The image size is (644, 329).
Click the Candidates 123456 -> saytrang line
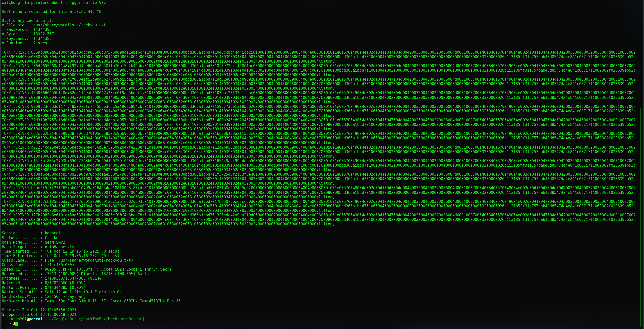coord(44,297)
